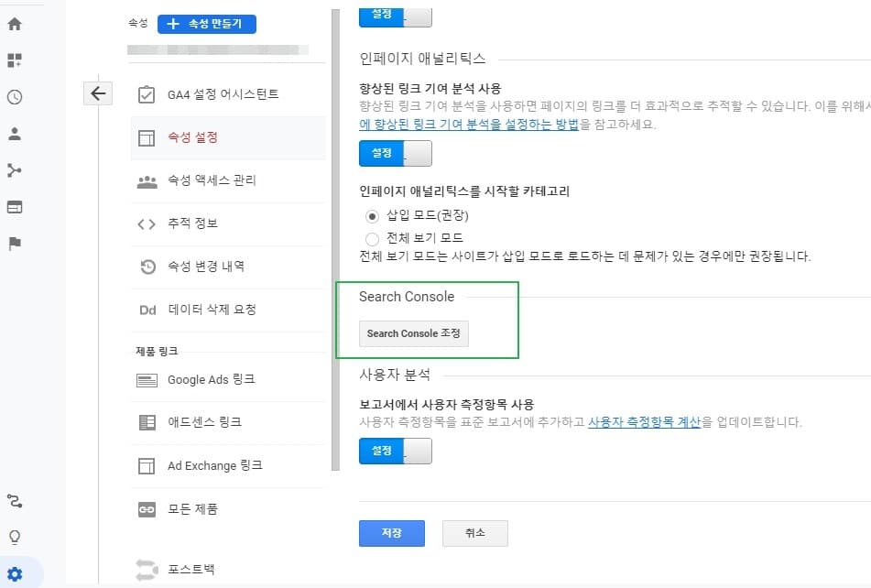Viewport: 871px width, 588px height.
Task: Open the 사용자 측정항목 계산 link
Action: pyautogui.click(x=645, y=422)
